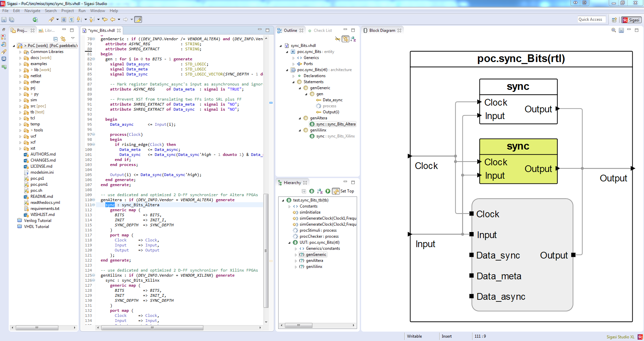Open the Project menu

[x=67, y=11]
